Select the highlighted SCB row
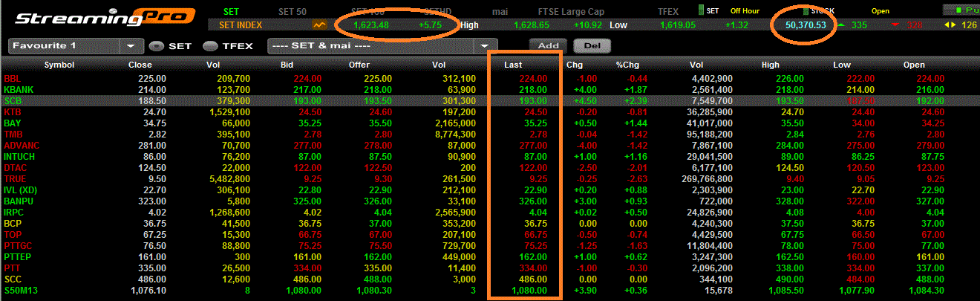 pyautogui.click(x=490, y=100)
